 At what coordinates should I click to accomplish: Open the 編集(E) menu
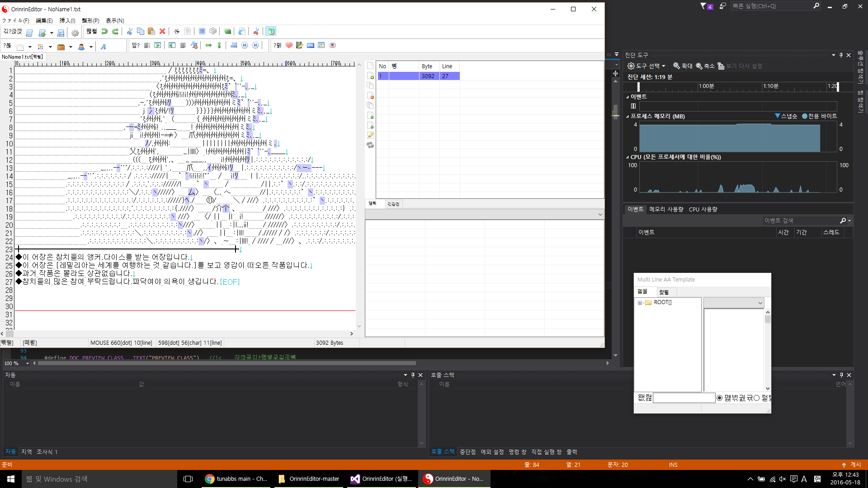click(x=44, y=21)
